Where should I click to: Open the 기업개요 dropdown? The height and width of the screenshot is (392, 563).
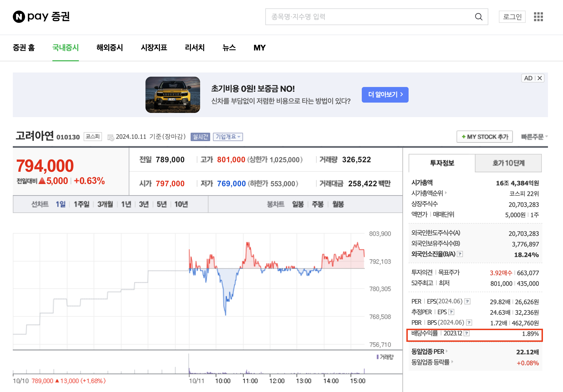(228, 137)
